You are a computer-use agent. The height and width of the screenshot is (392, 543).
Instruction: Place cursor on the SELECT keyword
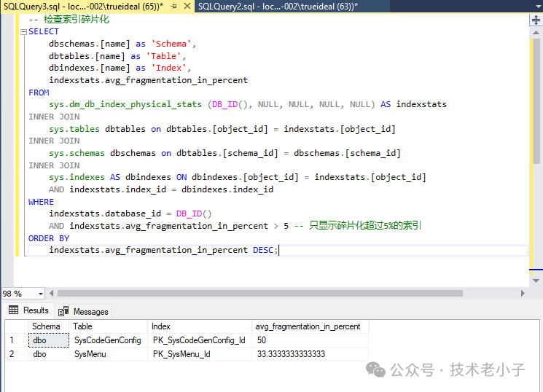point(44,31)
